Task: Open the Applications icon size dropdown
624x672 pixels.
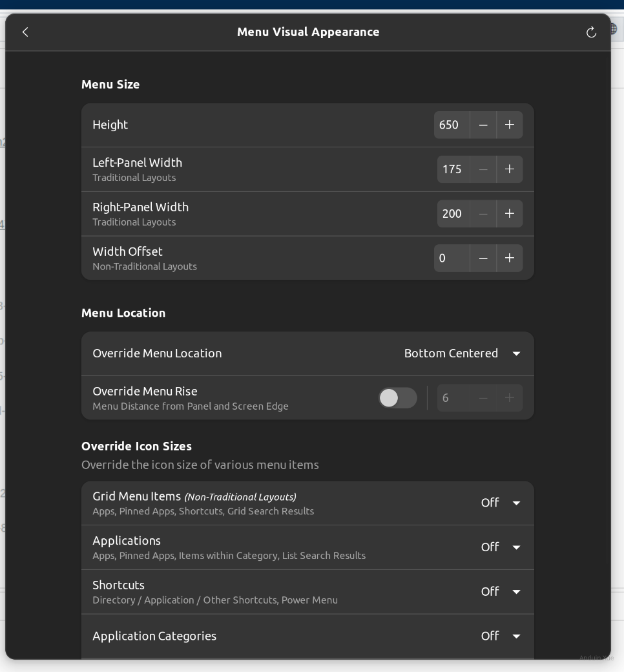Action: coord(501,547)
